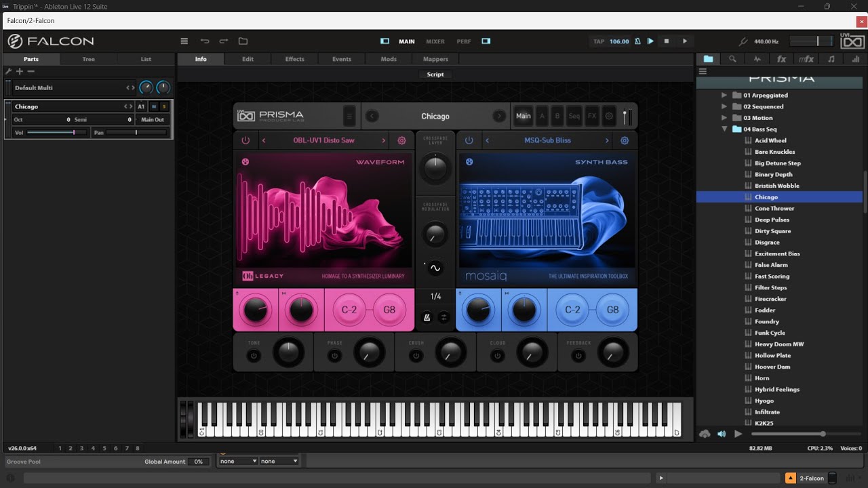
Task: Open the Falcon main menu hamburger icon
Action: 184,41
